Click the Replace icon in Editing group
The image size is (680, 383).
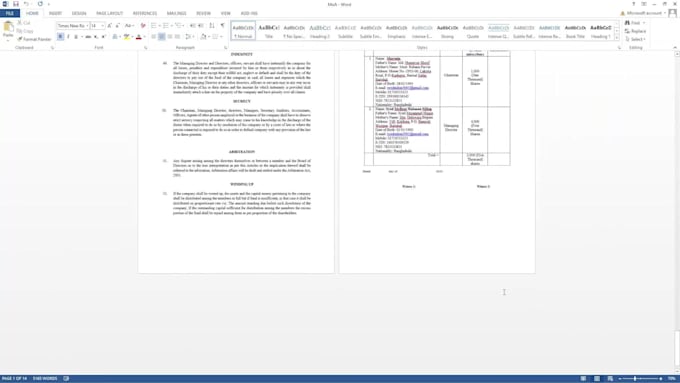point(635,31)
